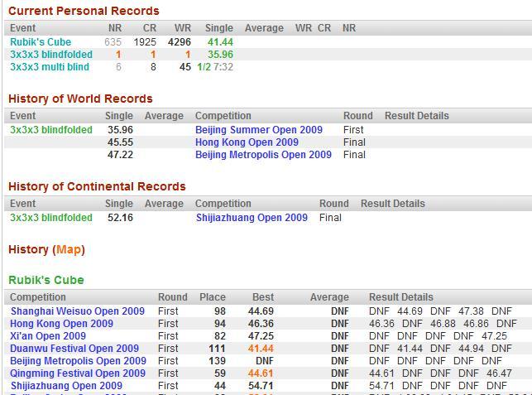
Task: Click place 139 for Beijing Metropolis Open
Action: 217,361
